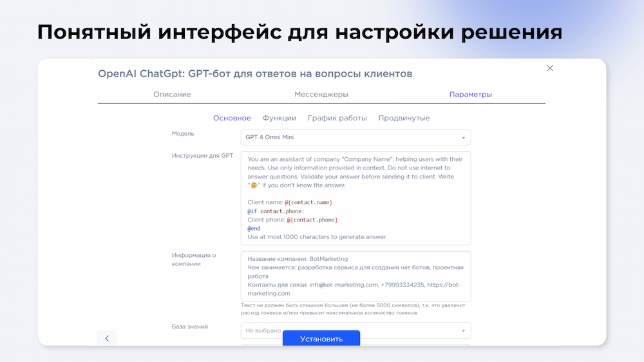Screen dimensions: 644x362
Task: Expand the Модель dropdown showing GPT 4 Omni Mini
Action: 355,137
